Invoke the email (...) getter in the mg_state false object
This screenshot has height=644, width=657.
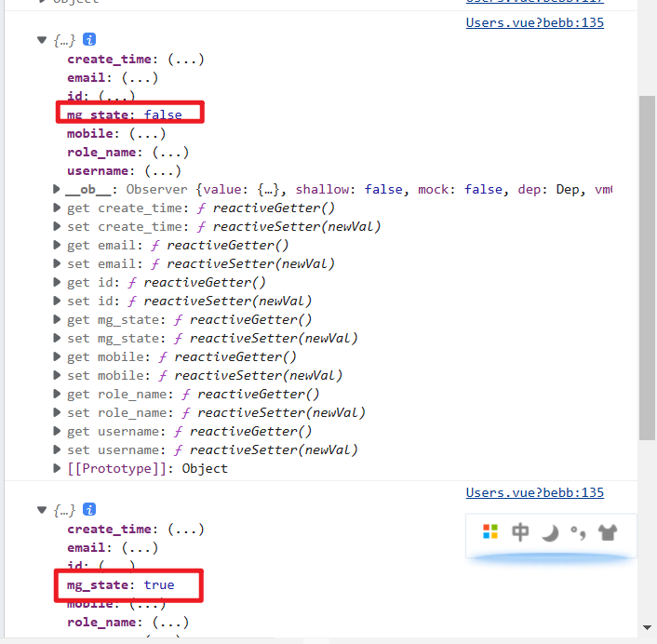(x=140, y=78)
